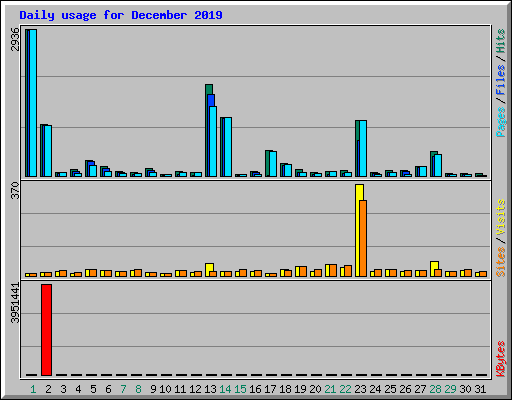Click day label 29 on the x-axis

pyautogui.click(x=450, y=389)
